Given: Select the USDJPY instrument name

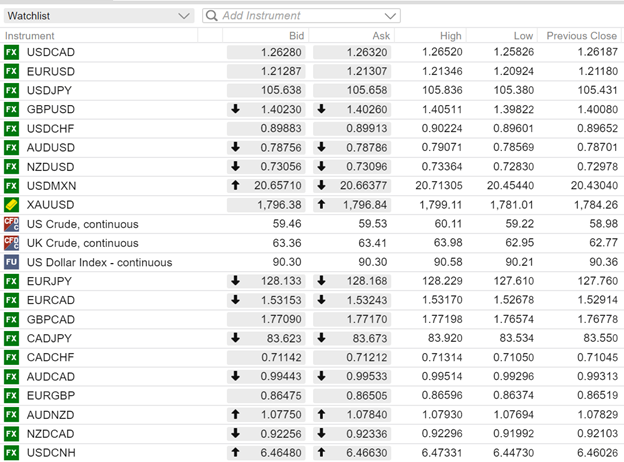Looking at the screenshot, I should click(x=47, y=91).
